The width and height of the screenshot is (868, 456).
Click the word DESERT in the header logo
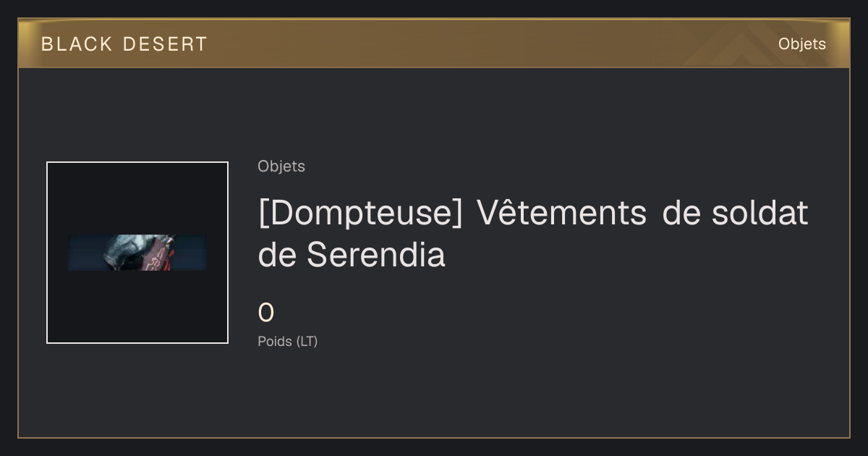pyautogui.click(x=166, y=44)
